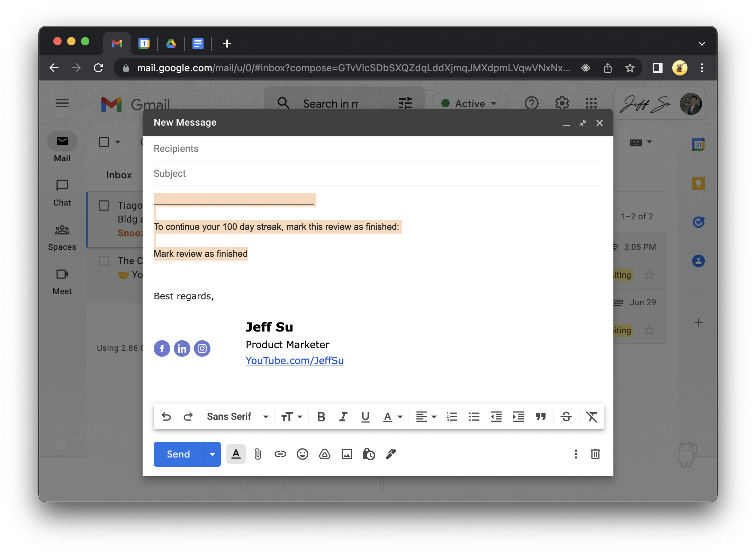The image size is (756, 553).
Task: Click the undo icon in formatting toolbar
Action: 166,417
